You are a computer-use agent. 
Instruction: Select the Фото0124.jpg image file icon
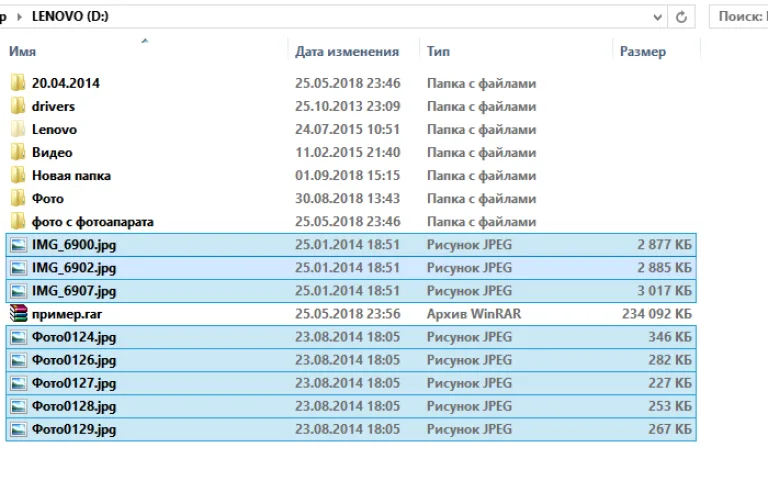(18, 337)
